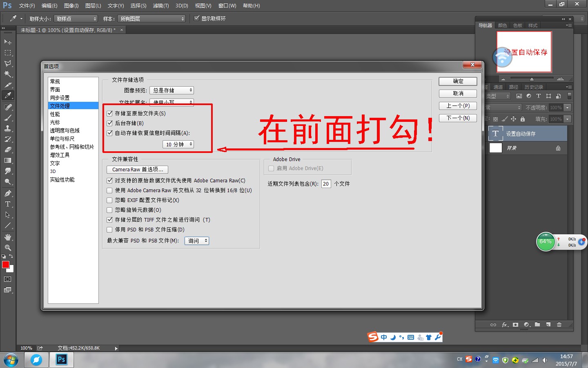The height and width of the screenshot is (368, 588).
Task: Open the 图像预览 dropdown showing 总是存储
Action: 171,90
